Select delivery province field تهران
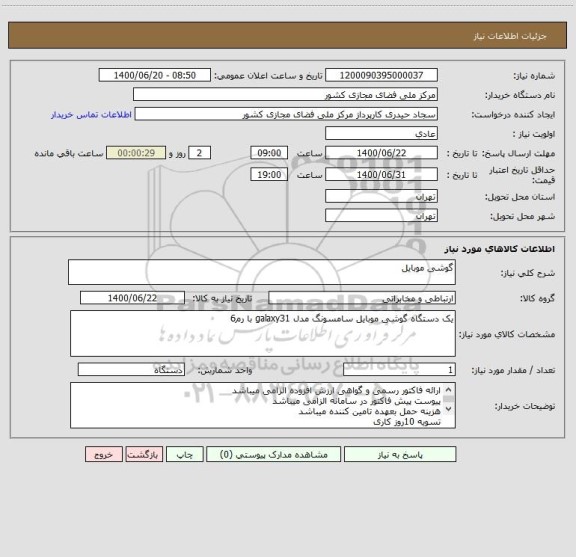Viewport: 576px width, 557px height. (381, 197)
